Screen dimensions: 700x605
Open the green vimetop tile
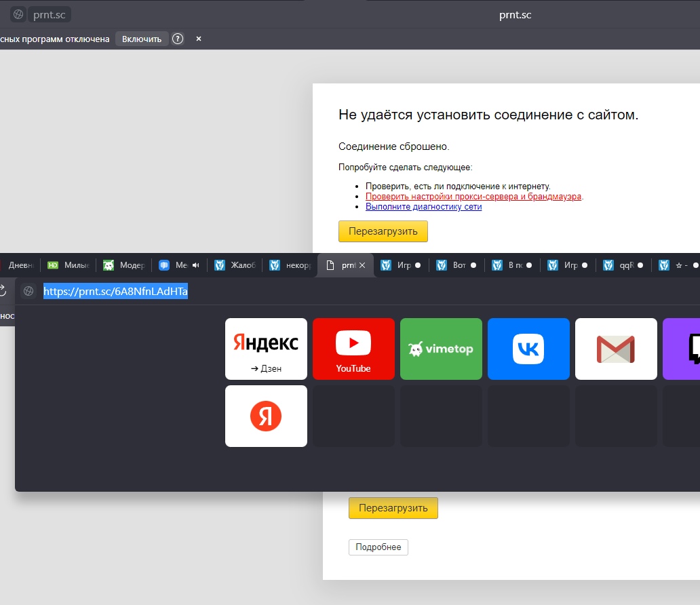coord(441,349)
